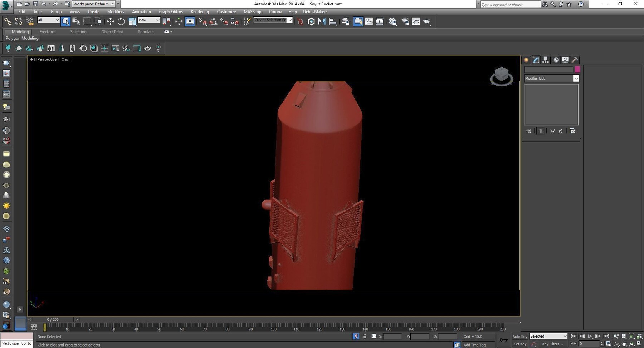644x348 pixels.
Task: Enable the 3D Snaps toggle
Action: (x=203, y=21)
